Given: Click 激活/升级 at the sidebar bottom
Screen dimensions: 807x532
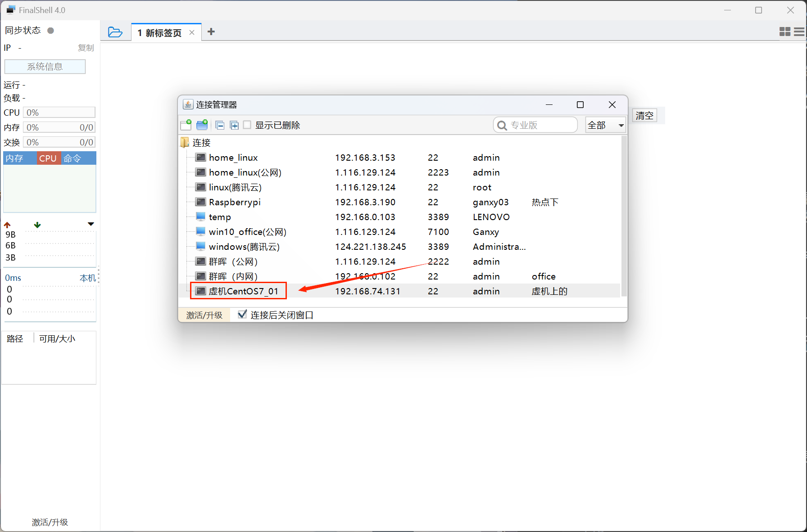Looking at the screenshot, I should [50, 522].
